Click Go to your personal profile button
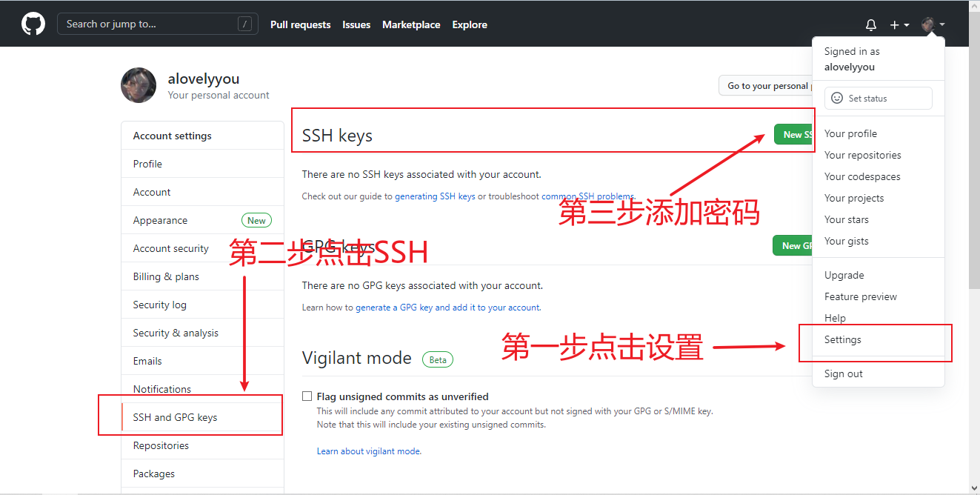980x495 pixels. point(765,85)
